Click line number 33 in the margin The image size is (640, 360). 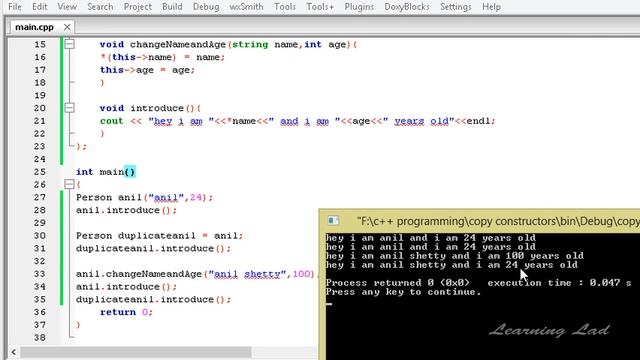pos(40,274)
